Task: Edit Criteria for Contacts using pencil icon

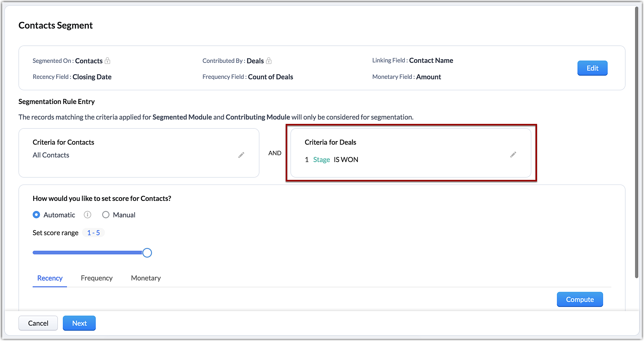Action: tap(241, 155)
